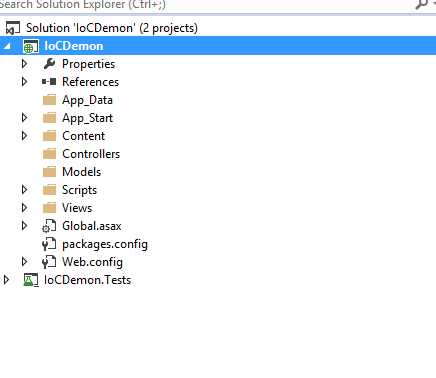Click the IoCDemon web project icon
This screenshot has width=436, height=378.
pos(31,46)
